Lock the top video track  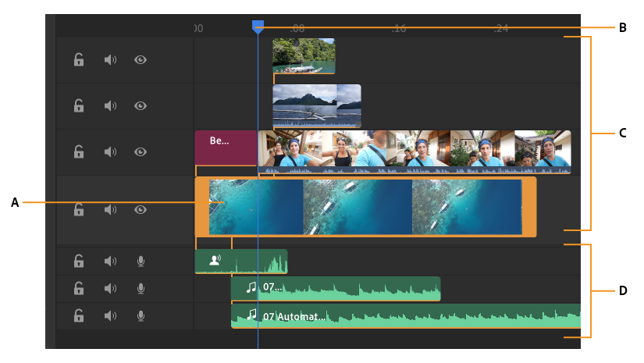point(78,60)
